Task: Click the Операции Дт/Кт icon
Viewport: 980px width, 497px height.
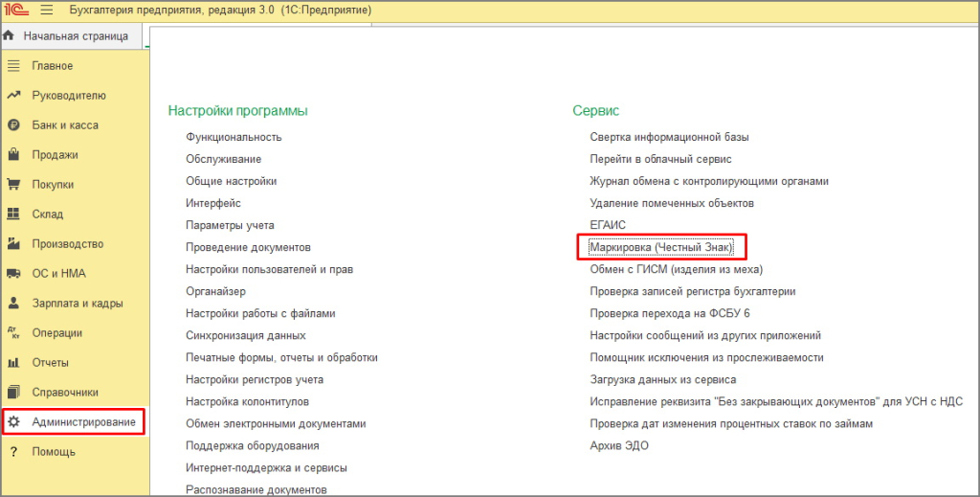Action: coord(13,333)
